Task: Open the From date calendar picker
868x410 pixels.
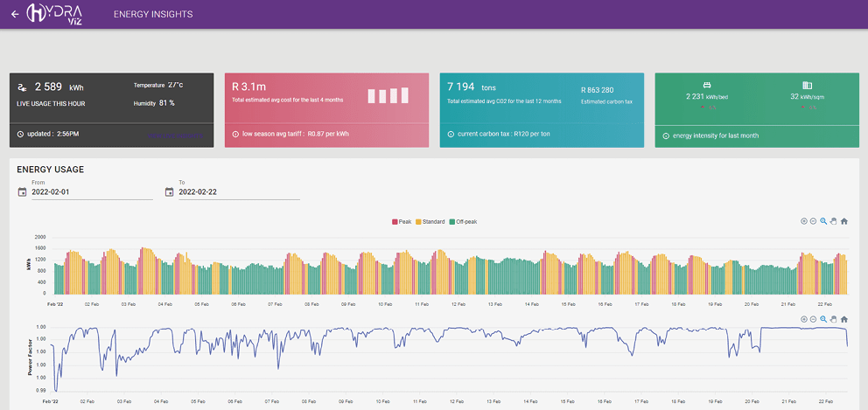Action: tap(22, 191)
